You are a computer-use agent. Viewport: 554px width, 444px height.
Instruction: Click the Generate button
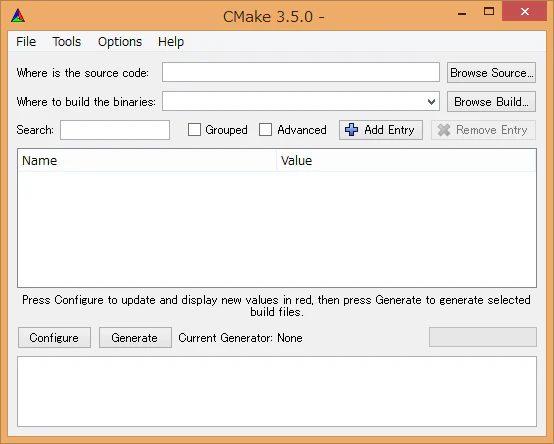tap(135, 338)
